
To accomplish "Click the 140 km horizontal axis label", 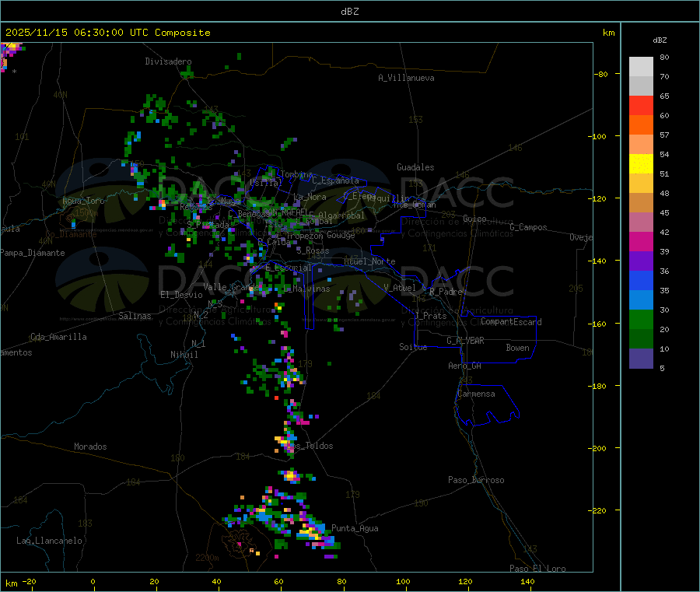I will (527, 581).
